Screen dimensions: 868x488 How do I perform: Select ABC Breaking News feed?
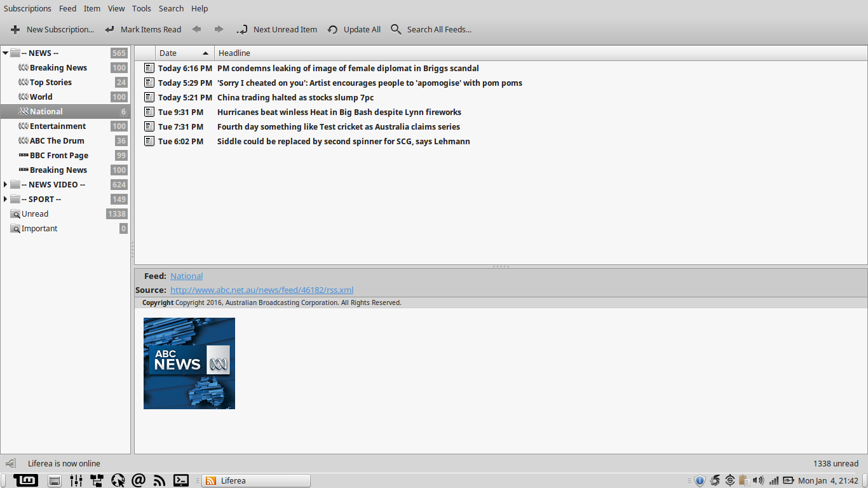coord(65,67)
